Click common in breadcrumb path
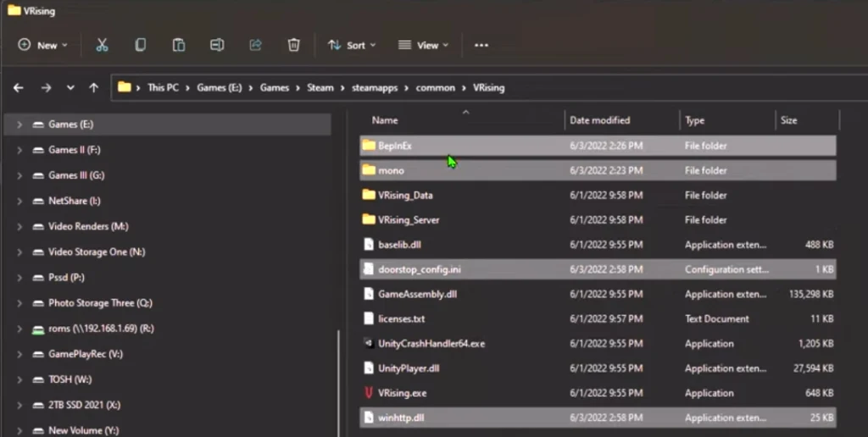Viewport: 868px width, 437px height. pos(436,88)
